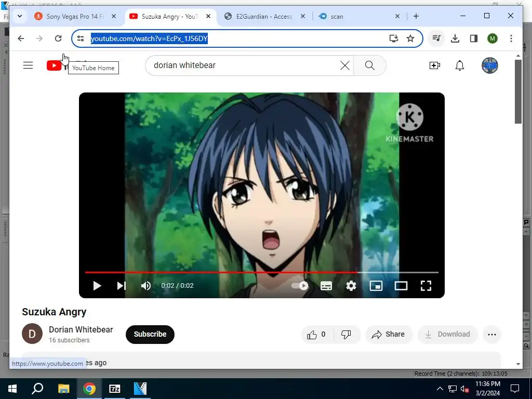This screenshot has height=399, width=532.
Task: Play the Suzuka Angry video
Action: tap(97, 286)
